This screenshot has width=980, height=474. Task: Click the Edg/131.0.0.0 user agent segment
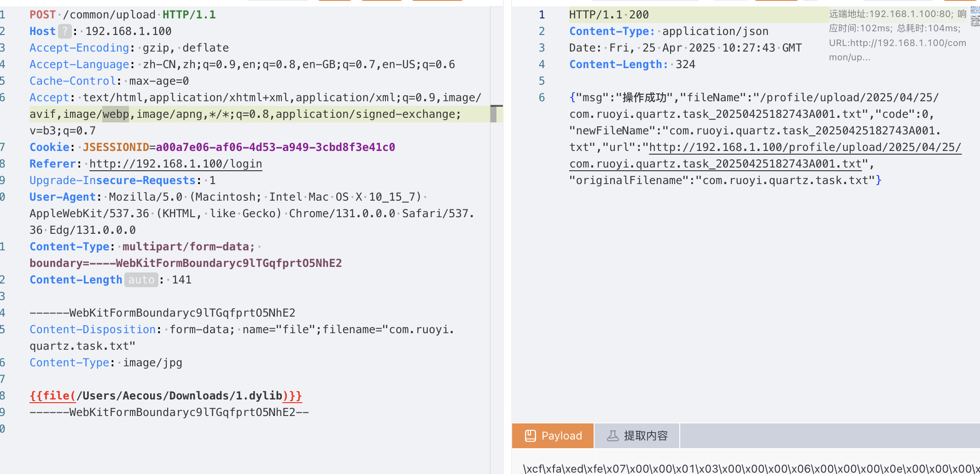click(x=93, y=230)
